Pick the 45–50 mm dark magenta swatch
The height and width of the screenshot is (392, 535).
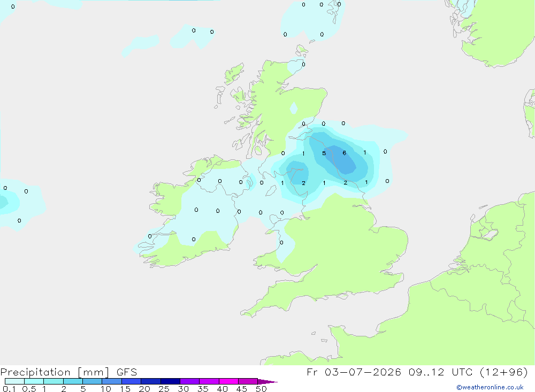click(248, 381)
